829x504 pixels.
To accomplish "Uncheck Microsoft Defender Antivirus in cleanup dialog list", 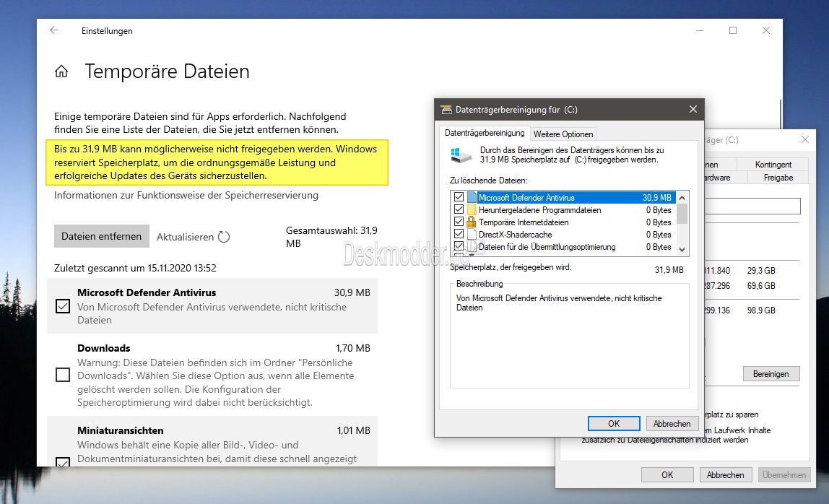I will pyautogui.click(x=459, y=197).
